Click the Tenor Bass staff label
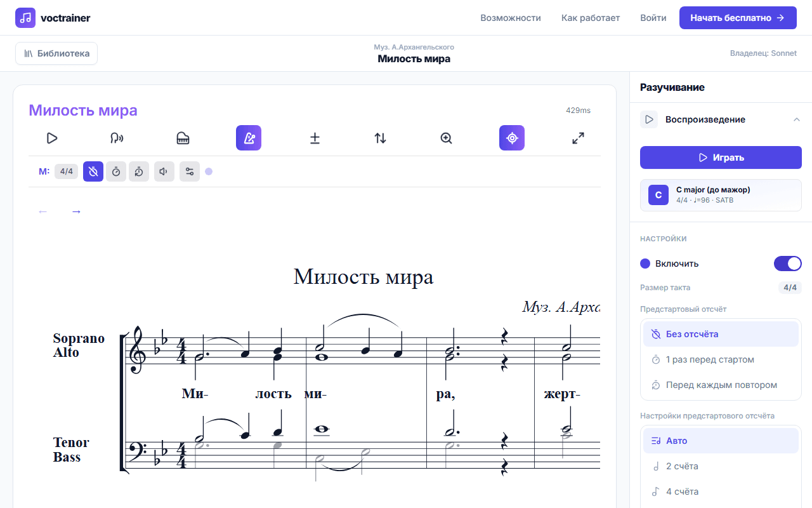Screen dimensions: 812x508 click(71, 450)
